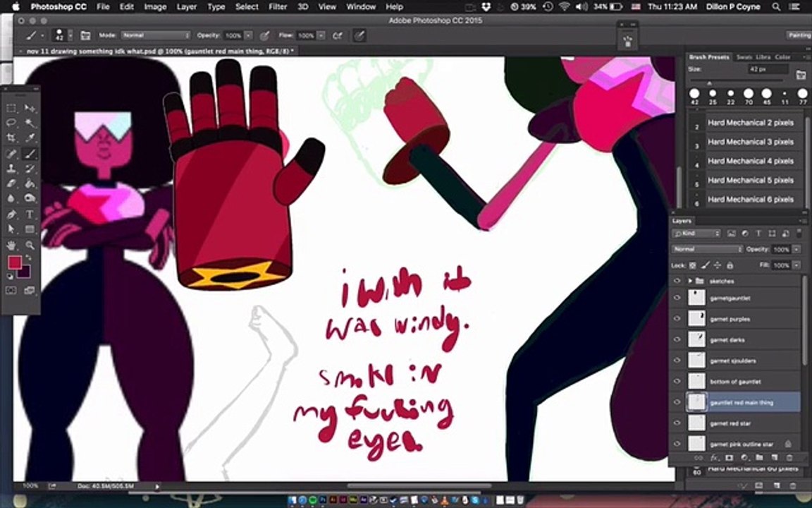Select the Eraser tool
Screen dimensions: 812x508
[x=11, y=183]
